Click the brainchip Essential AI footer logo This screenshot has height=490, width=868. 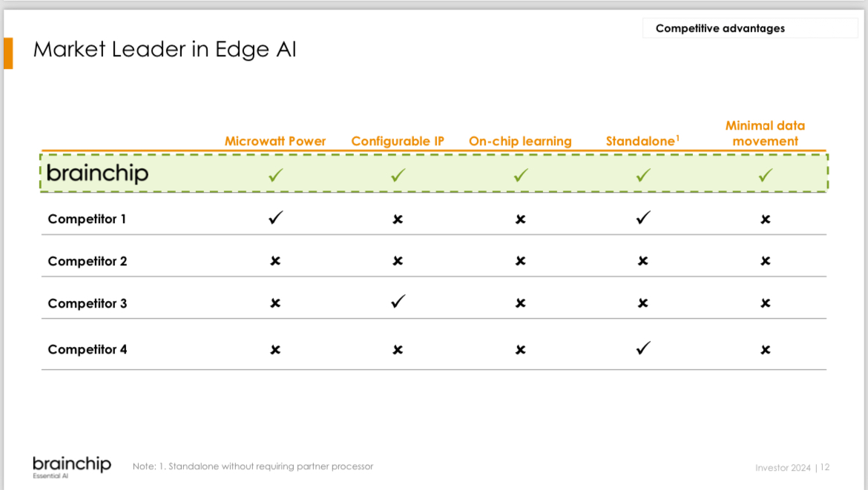pyautogui.click(x=72, y=466)
